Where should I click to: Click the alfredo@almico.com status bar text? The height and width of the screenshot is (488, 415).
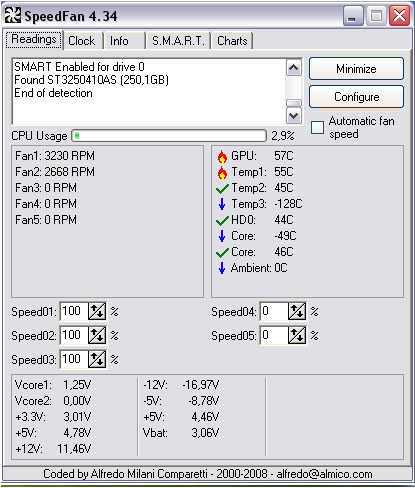[x=324, y=474]
